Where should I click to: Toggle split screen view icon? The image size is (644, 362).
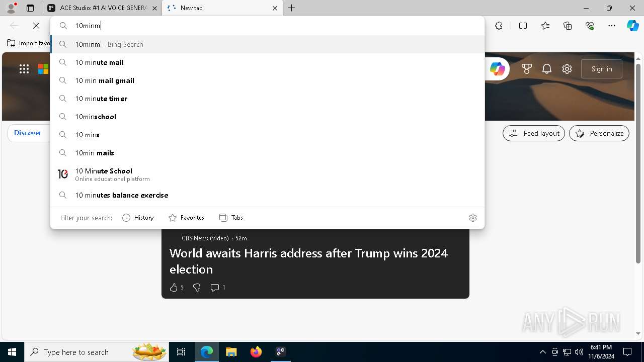(x=523, y=26)
